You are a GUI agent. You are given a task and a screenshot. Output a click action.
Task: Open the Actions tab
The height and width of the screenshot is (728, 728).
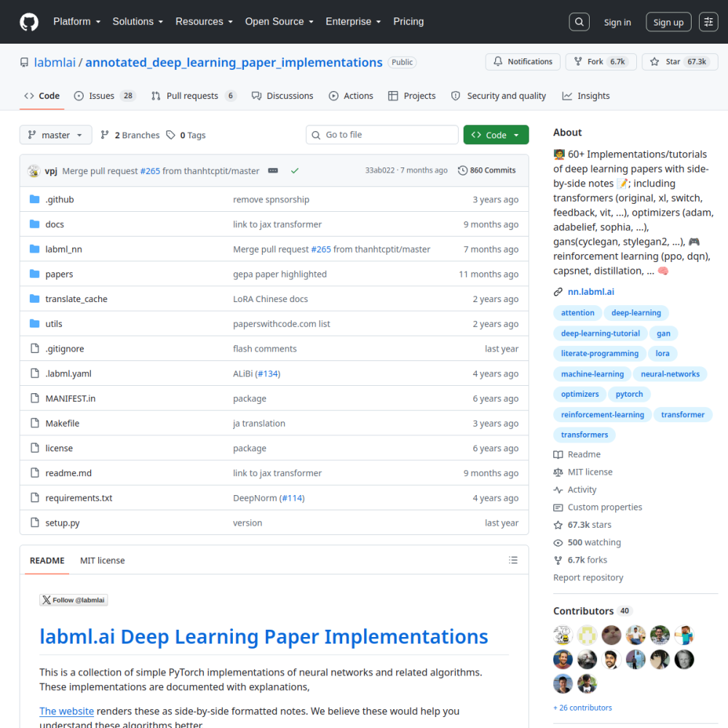pos(351,95)
